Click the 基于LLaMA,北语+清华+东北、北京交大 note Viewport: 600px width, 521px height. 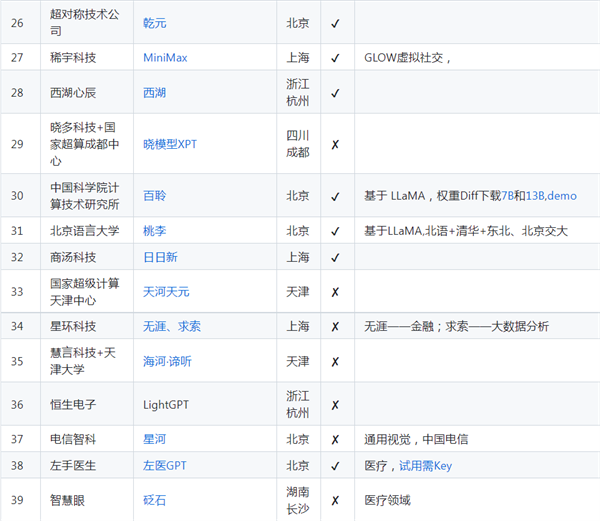466,231
